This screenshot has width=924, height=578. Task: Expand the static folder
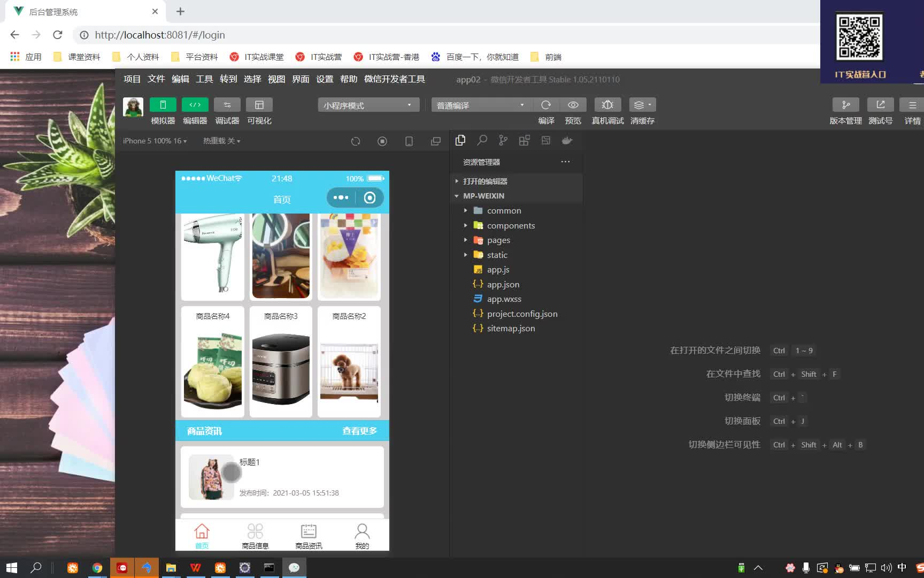(x=517, y=255)
